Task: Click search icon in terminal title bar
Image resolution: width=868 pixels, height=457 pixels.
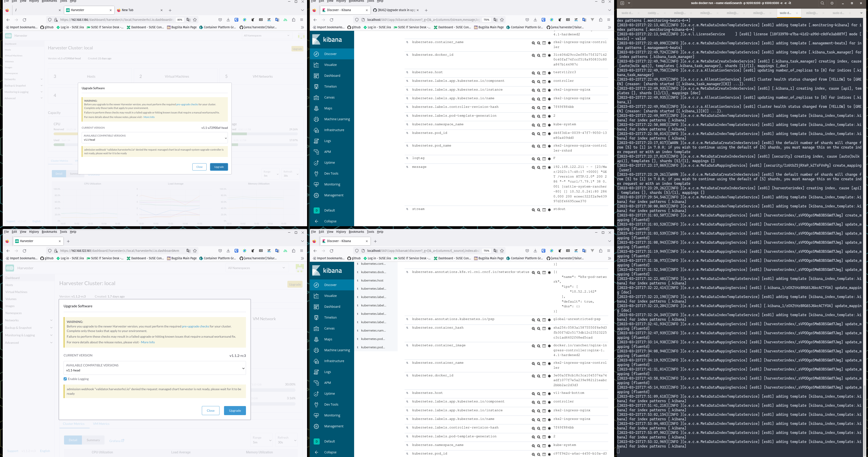Action: tap(822, 3)
